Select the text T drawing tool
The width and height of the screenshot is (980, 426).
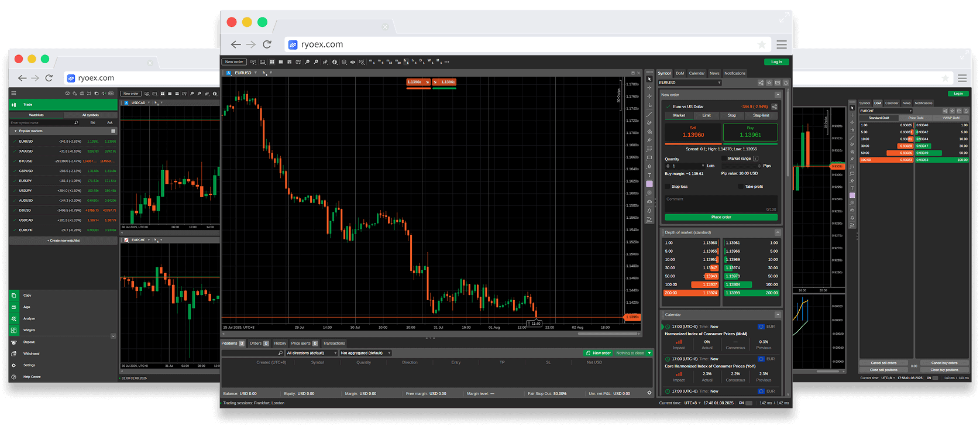[649, 175]
